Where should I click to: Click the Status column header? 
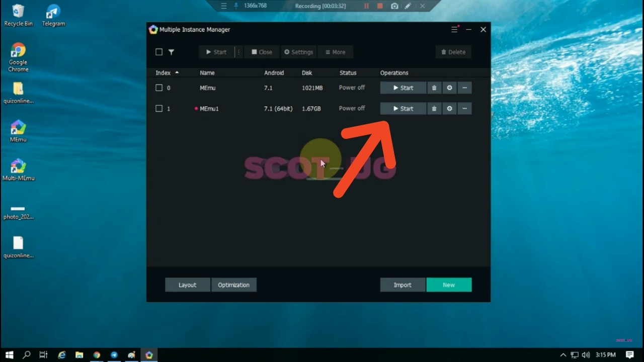pyautogui.click(x=348, y=73)
